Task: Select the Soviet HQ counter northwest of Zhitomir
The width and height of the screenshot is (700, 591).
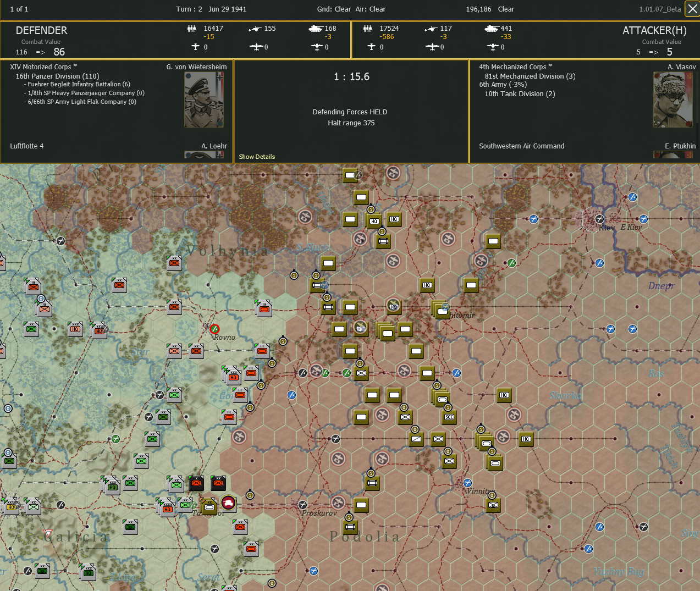Action: pyautogui.click(x=427, y=285)
